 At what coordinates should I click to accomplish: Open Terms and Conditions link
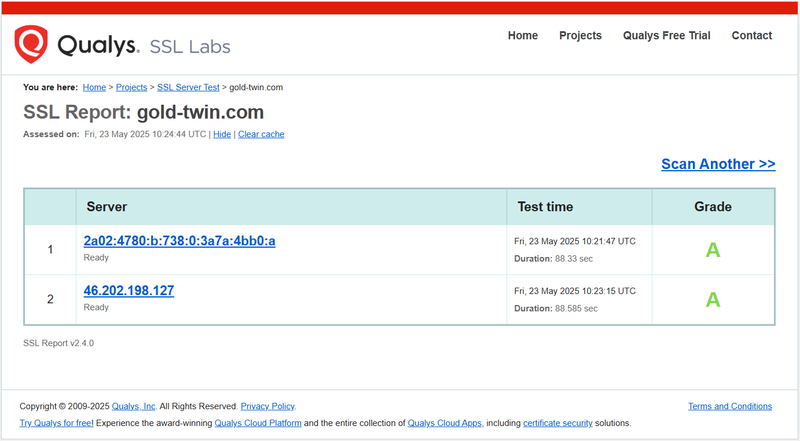(x=730, y=406)
